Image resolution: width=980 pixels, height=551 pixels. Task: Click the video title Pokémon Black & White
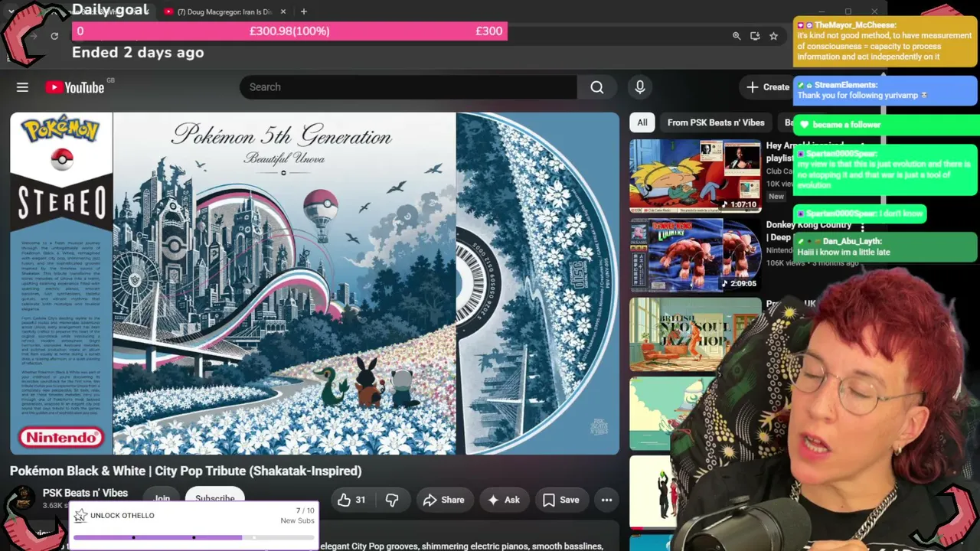pos(185,471)
